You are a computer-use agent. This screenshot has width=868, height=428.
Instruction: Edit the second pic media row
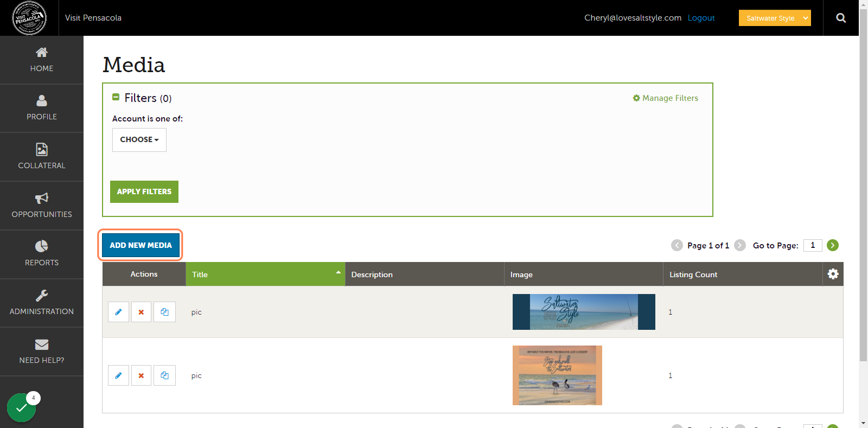(118, 375)
